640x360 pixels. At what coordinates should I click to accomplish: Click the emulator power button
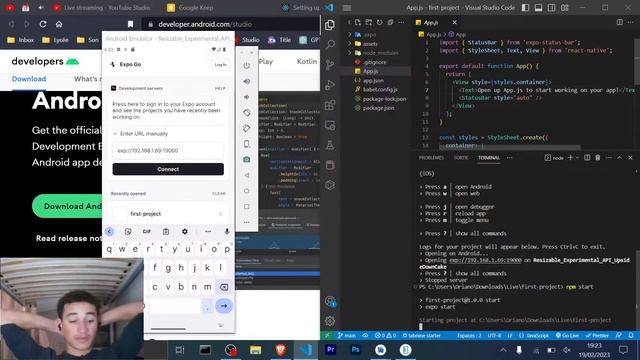click(x=247, y=66)
